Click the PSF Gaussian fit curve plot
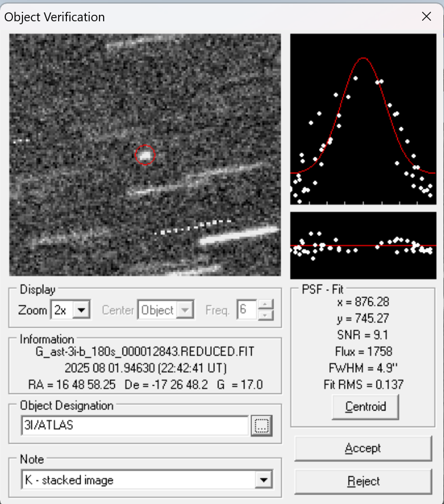Viewport: 444px width, 504px height. click(363, 119)
